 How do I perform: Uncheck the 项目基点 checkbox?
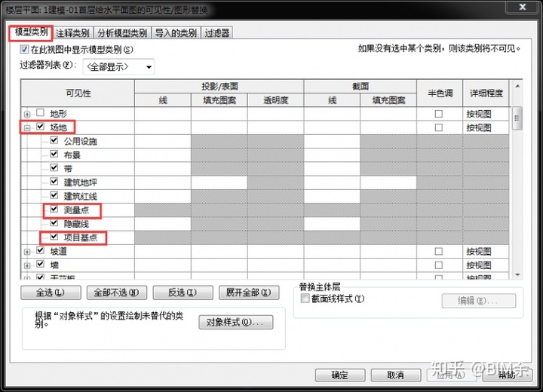click(54, 237)
